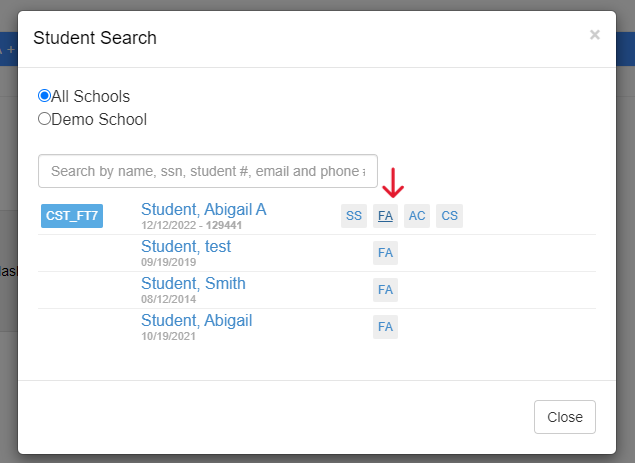
Task: Open FA for Student, test
Action: [385, 253]
